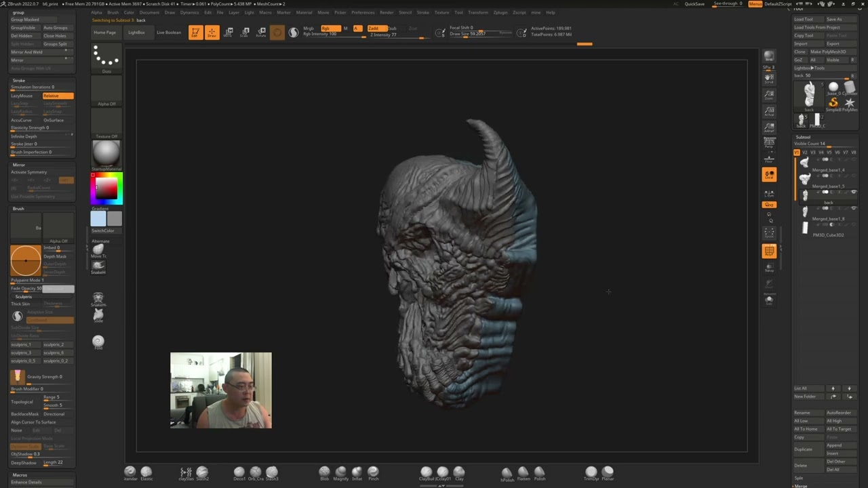Activate the Draw mode button
Image resolution: width=868 pixels, height=488 pixels.
click(212, 33)
